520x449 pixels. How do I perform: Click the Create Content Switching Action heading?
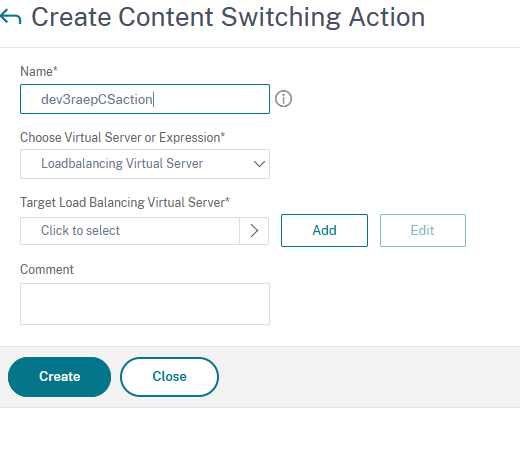228,17
